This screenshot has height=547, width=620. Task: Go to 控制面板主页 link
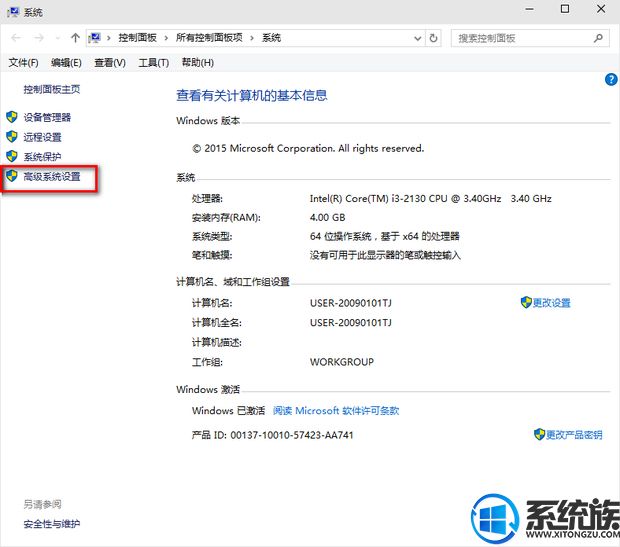[52, 89]
